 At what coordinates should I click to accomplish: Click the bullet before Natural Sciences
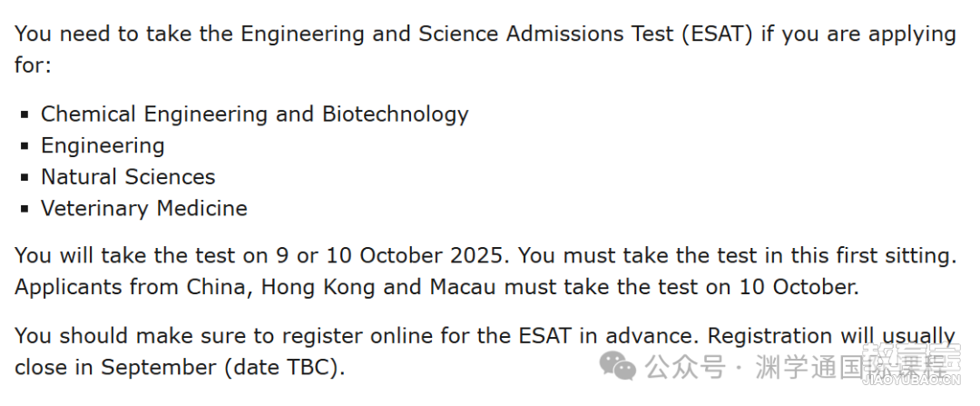coord(24,177)
